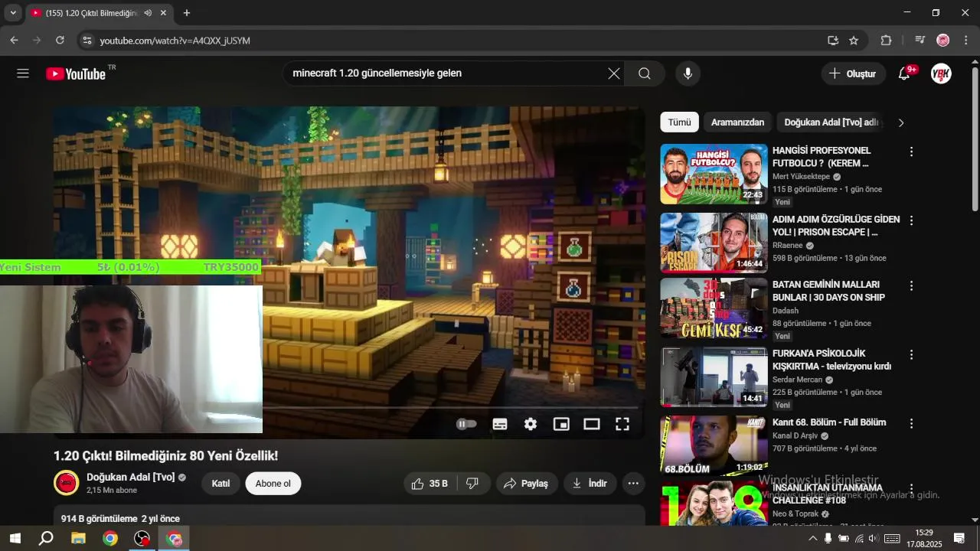Show more filter chips with arrow
The height and width of the screenshot is (551, 980).
[901, 122]
